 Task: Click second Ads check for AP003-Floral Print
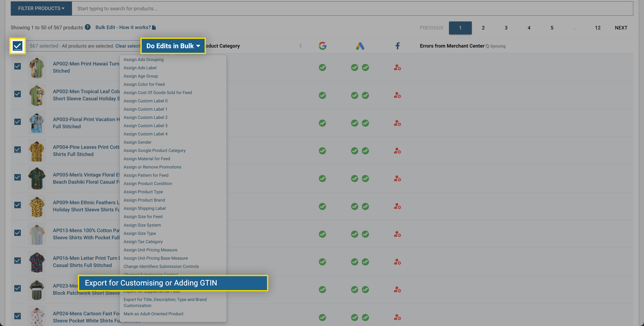[365, 123]
